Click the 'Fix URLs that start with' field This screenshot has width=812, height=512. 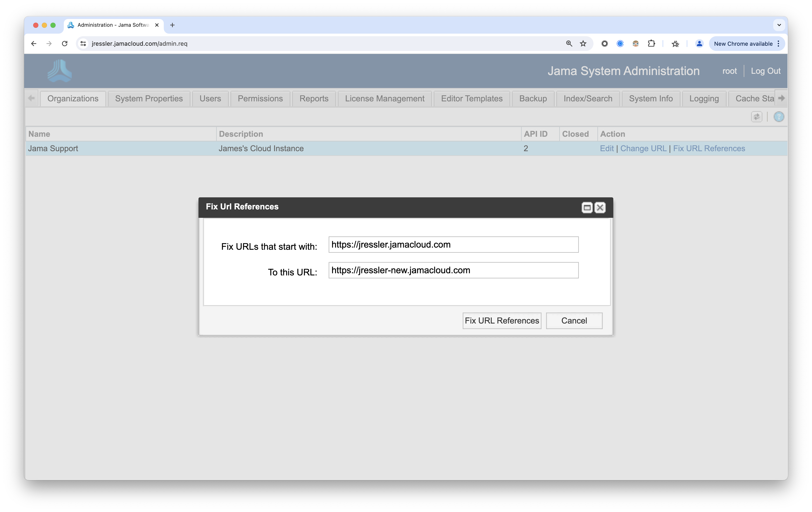click(x=453, y=245)
